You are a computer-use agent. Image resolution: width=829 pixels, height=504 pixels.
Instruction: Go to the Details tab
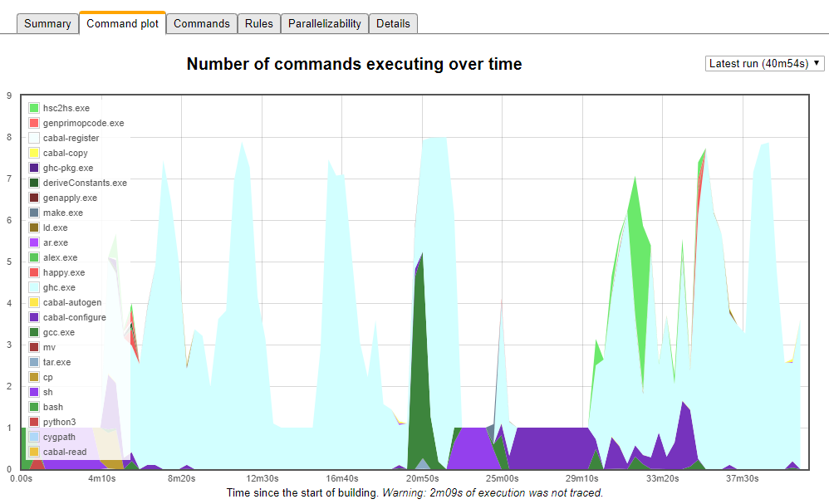[x=393, y=24]
